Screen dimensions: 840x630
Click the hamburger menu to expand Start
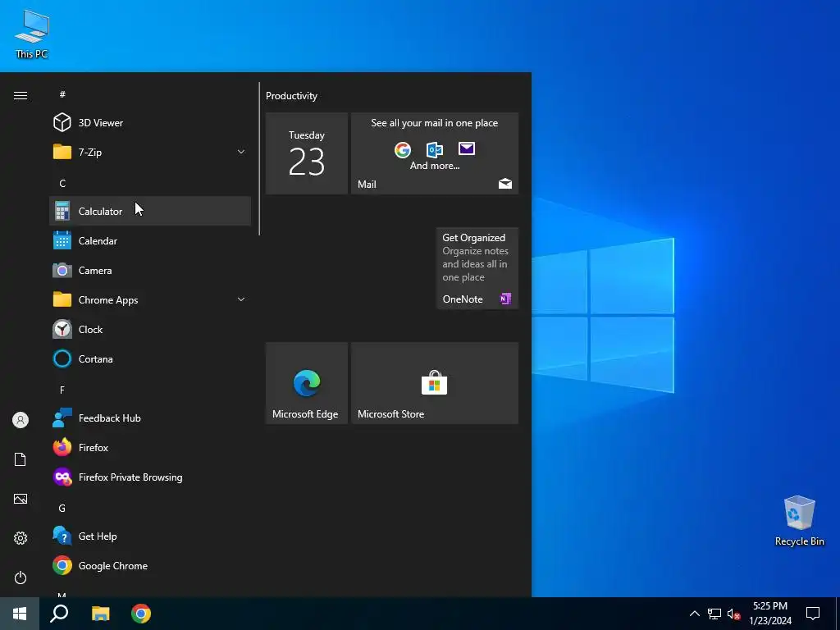[21, 95]
